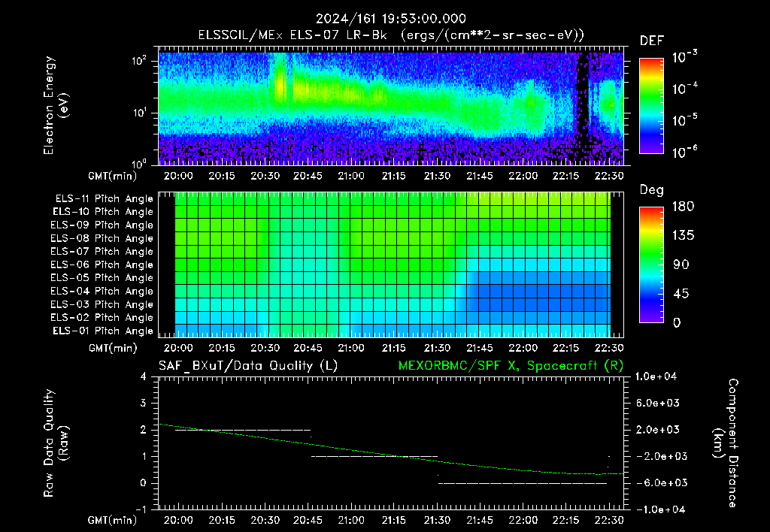Click the 22:30 tick label under bottom panel
Viewport: 770px width, 532px height.
tap(609, 520)
